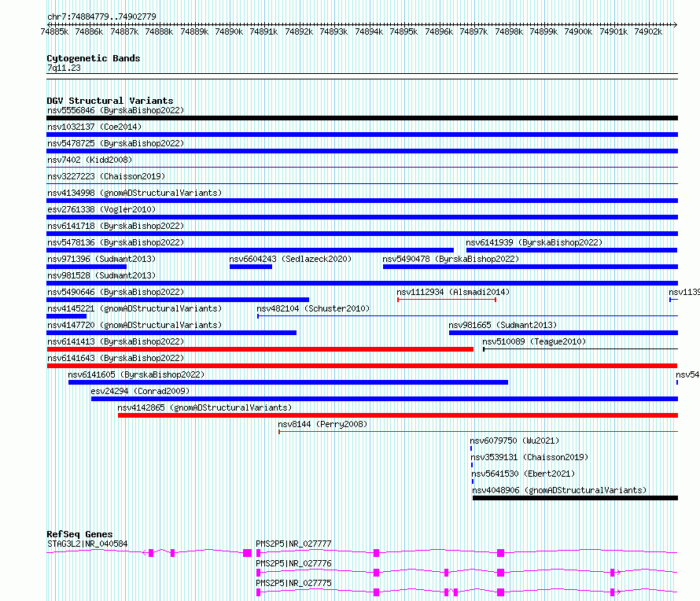Click the RefSeq Genes track title

pos(79,534)
